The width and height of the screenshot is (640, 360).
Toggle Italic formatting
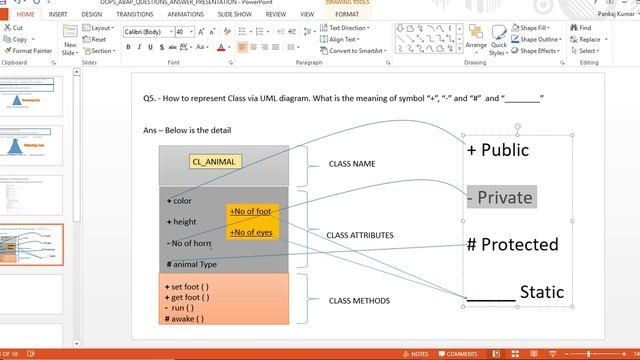139,47
